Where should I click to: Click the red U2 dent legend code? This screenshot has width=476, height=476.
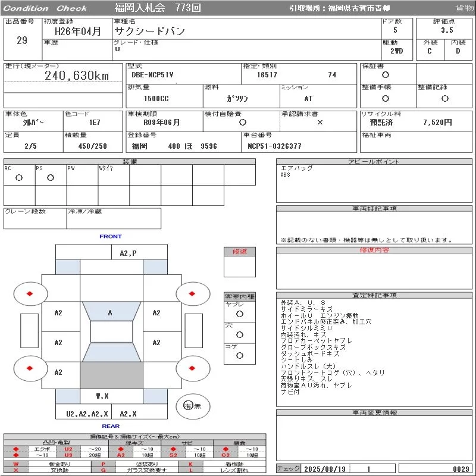pyautogui.click(x=68, y=449)
